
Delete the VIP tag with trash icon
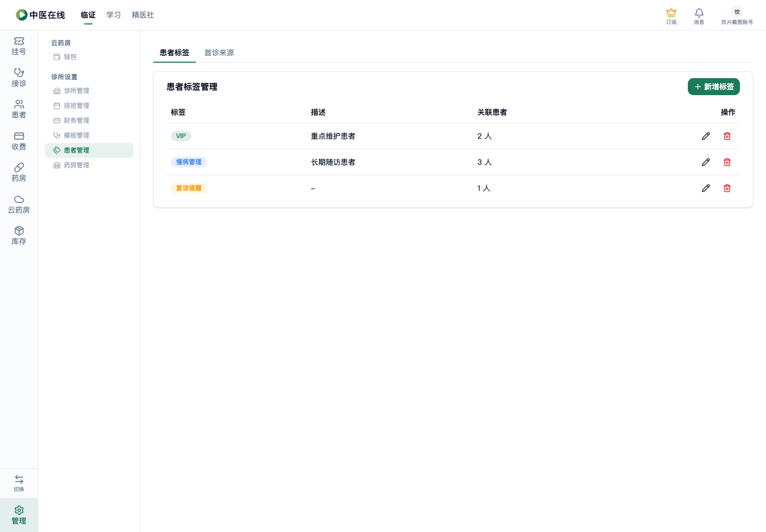[727, 136]
